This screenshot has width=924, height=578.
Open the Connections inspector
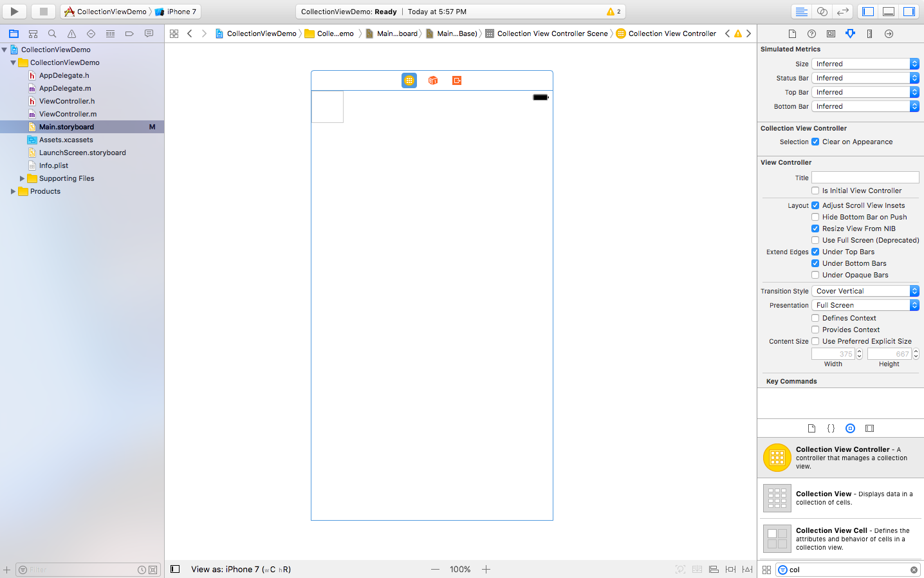tap(889, 33)
